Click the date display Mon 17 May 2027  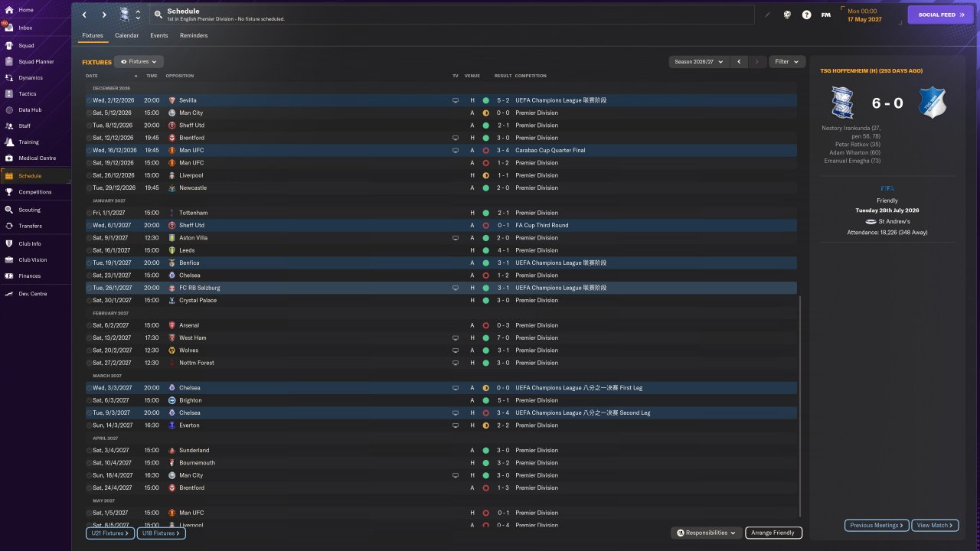[x=864, y=15]
